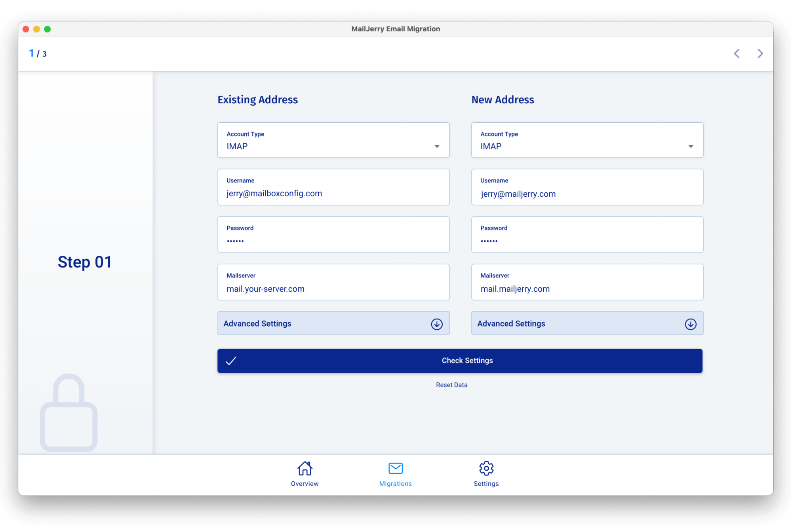Minimize the window with yellow button

[36, 29]
